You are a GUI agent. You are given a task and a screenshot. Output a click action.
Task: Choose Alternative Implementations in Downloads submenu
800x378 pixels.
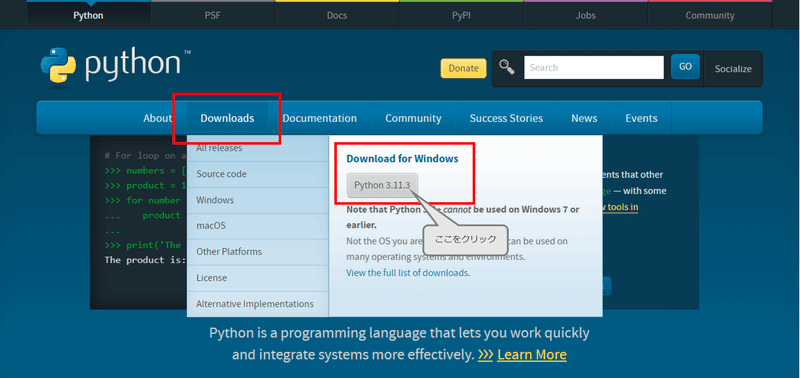(x=258, y=304)
